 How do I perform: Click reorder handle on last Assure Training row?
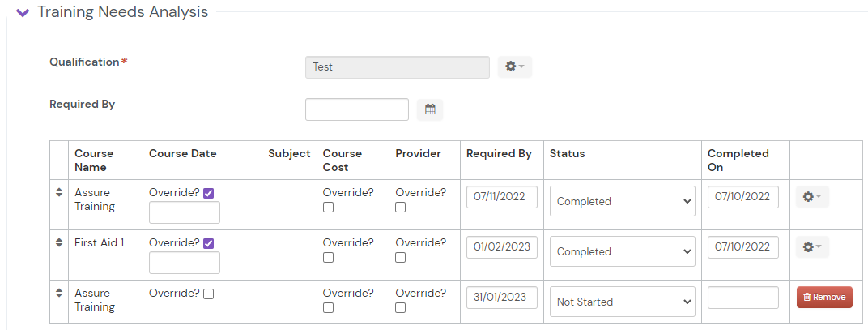coord(58,294)
